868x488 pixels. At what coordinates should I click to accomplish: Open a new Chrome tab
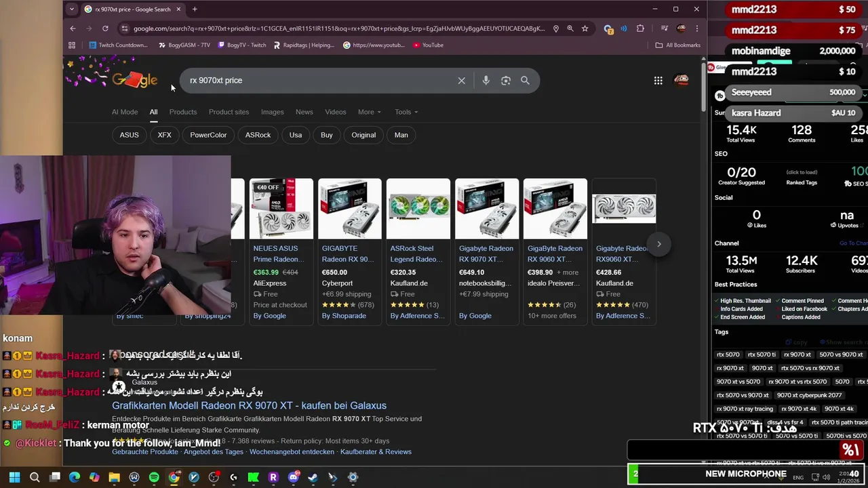195,9
